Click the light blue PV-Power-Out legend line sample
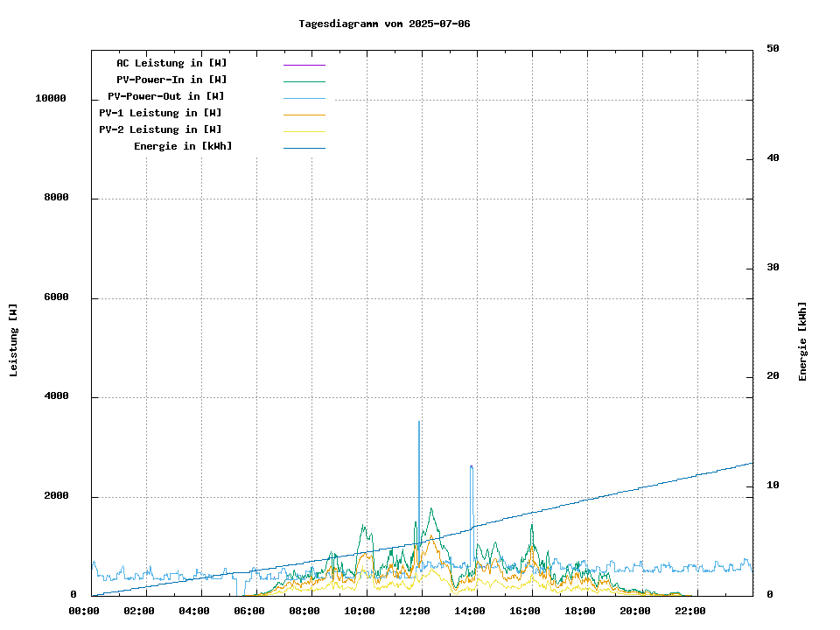The height and width of the screenshot is (630, 840). coord(304,98)
